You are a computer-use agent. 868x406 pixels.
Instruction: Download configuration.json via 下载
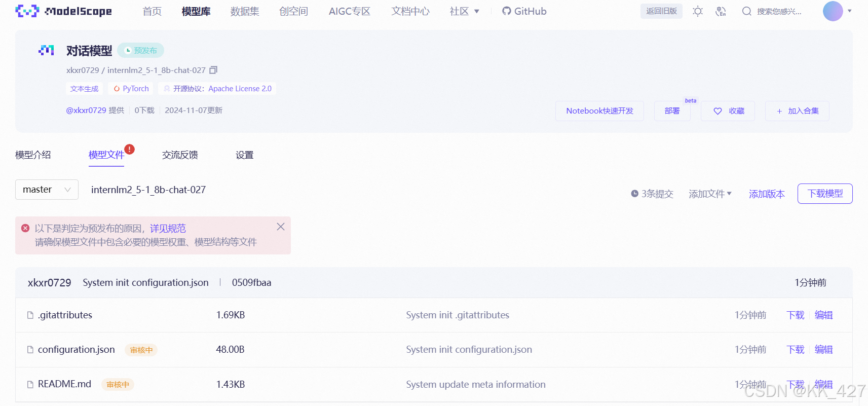[796, 350]
